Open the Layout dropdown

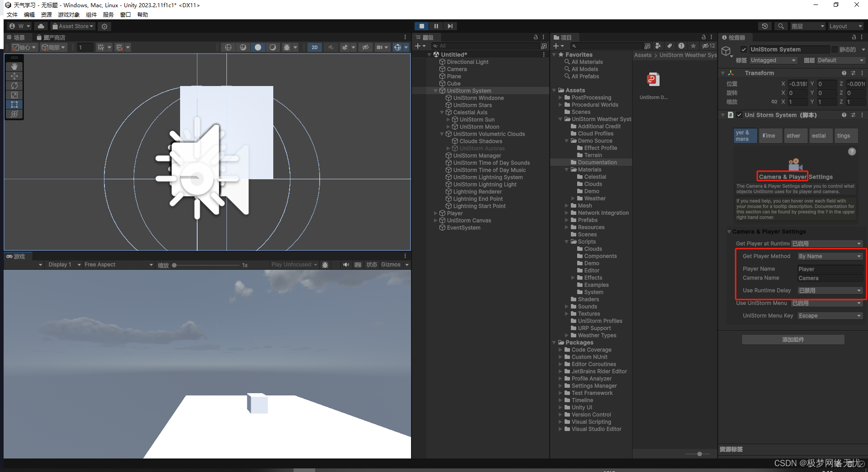845,26
